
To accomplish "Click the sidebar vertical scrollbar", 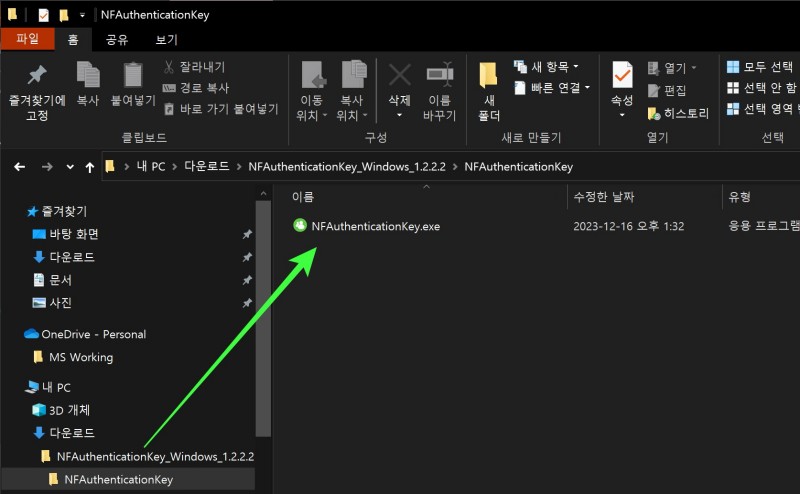I will click(263, 316).
